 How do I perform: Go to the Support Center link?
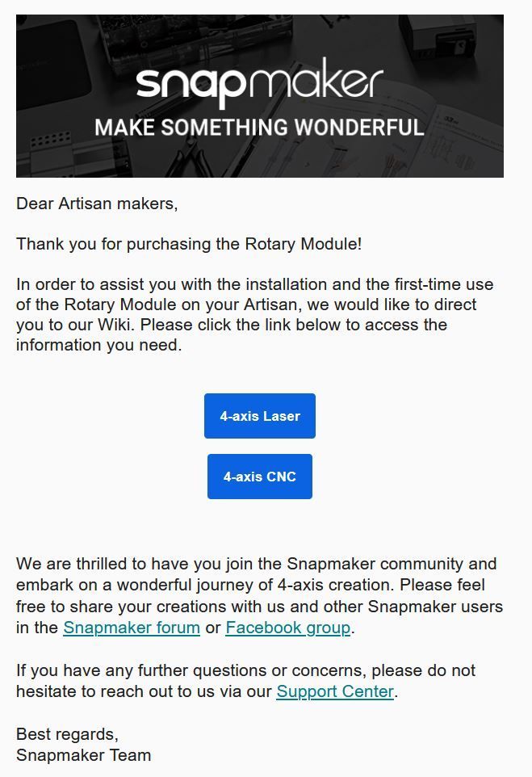[x=335, y=691]
